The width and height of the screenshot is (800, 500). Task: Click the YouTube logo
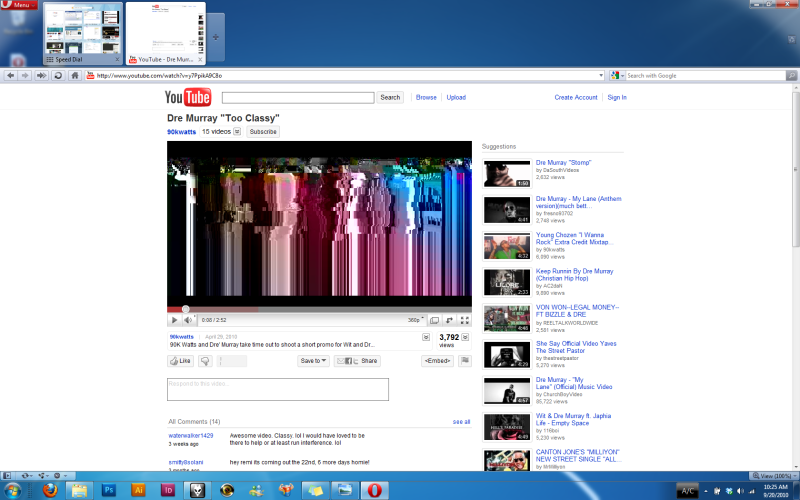coord(188,97)
